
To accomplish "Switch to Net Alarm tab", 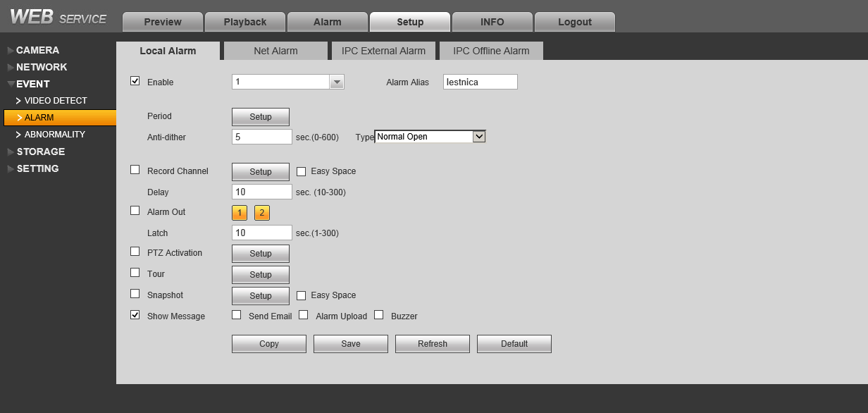I will [275, 51].
